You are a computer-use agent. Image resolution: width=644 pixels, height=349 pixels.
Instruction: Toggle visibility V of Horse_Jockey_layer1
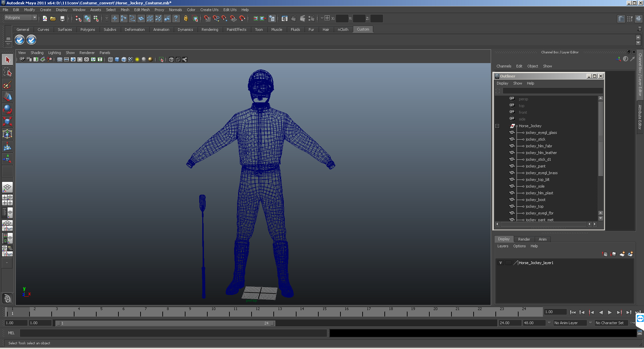[500, 263]
